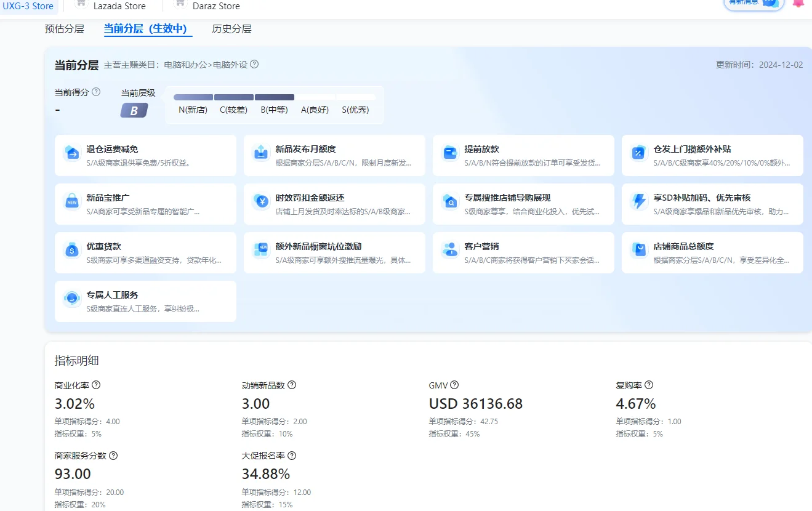Viewport: 812px width, 511px height.
Task: Click help icon beside 当前得分
Action: click(96, 92)
